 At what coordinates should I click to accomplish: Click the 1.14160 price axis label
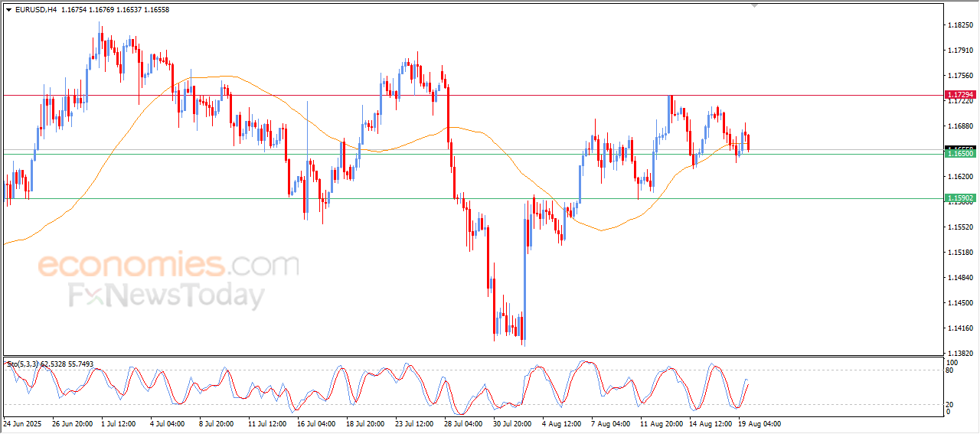click(x=960, y=328)
